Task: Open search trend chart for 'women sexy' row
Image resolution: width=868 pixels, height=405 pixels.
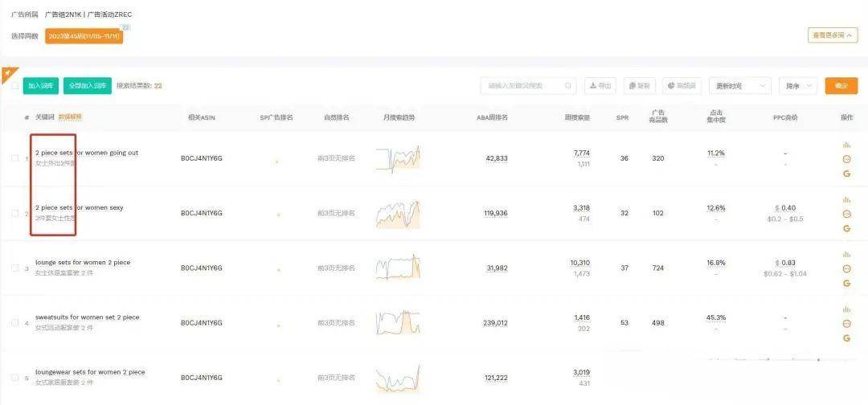Action: pyautogui.click(x=398, y=214)
